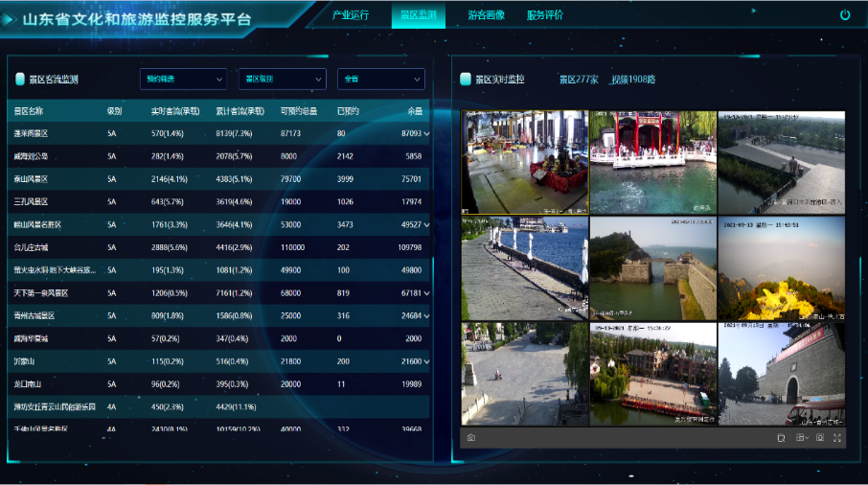Click the single-window view icon in video toolbar
The image size is (868, 485).
(820, 438)
